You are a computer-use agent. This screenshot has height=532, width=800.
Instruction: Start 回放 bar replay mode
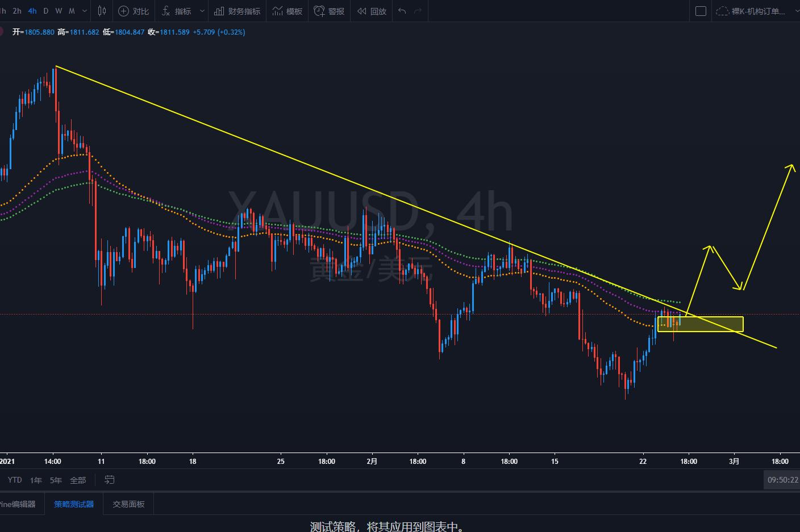[x=372, y=11]
